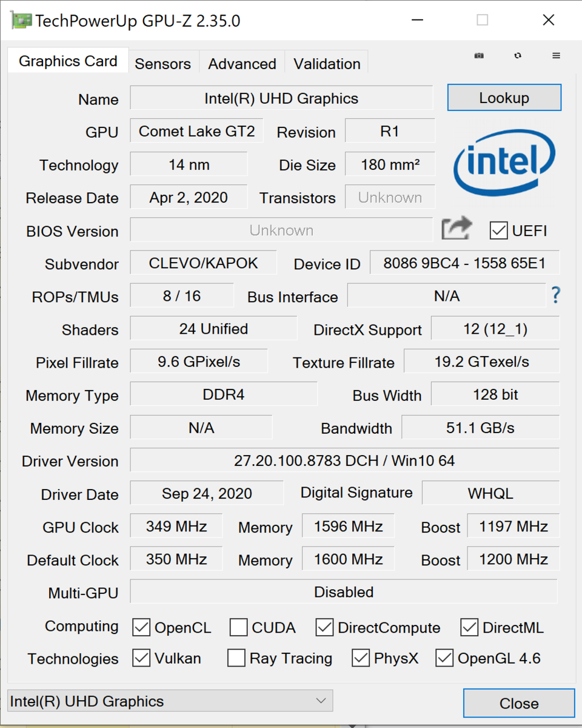Toggle the UEFI checkbox
The image size is (582, 728).
[499, 231]
